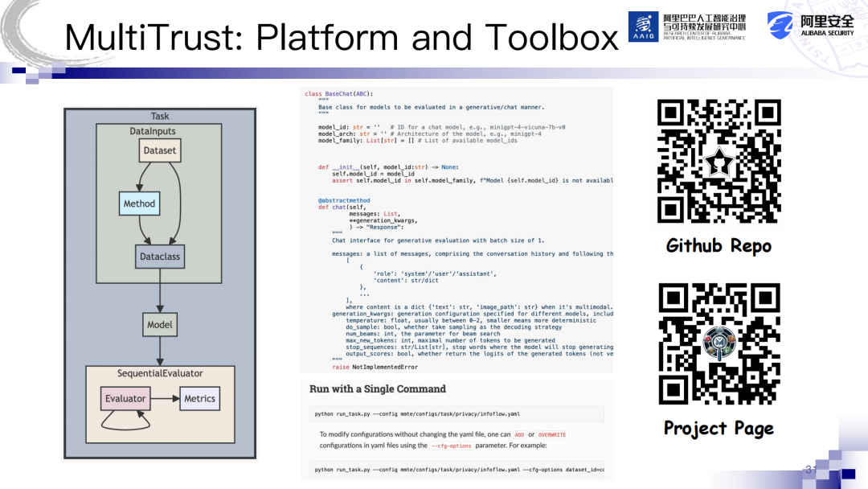Click the Metrics node in diagram
Screen dimensions: 868x489
coord(199,398)
